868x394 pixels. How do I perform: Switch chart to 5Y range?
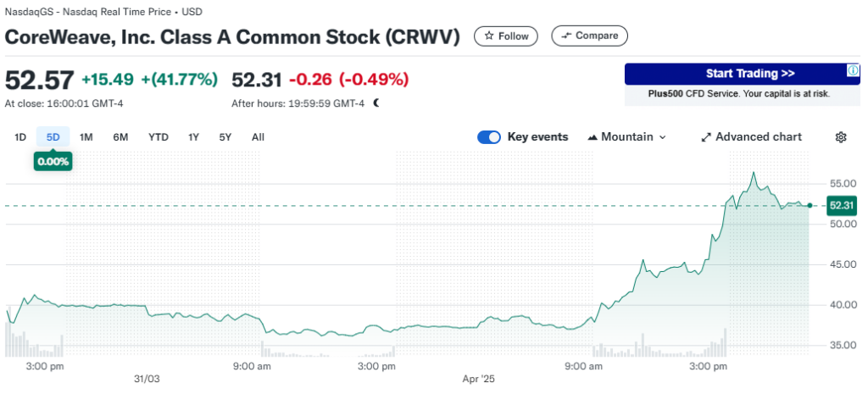[x=225, y=137]
